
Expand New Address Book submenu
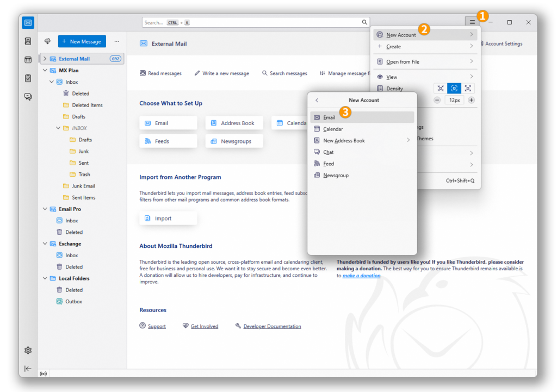408,140
